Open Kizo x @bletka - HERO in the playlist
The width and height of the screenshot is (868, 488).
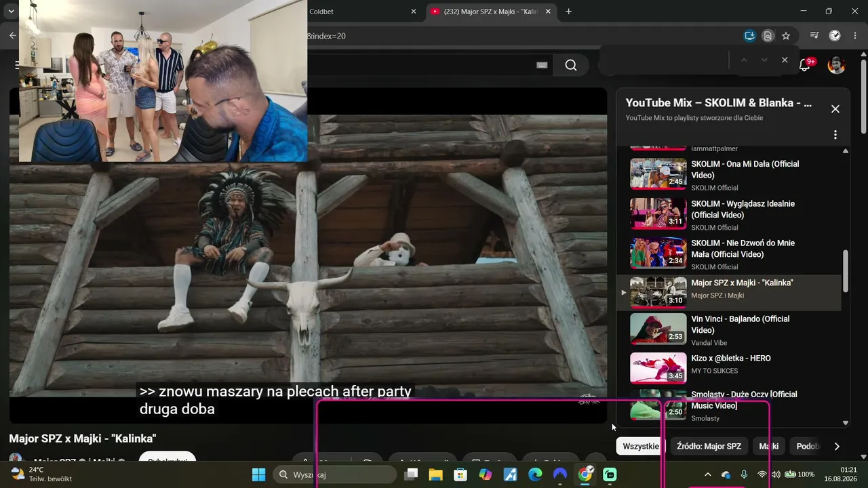pos(729,368)
